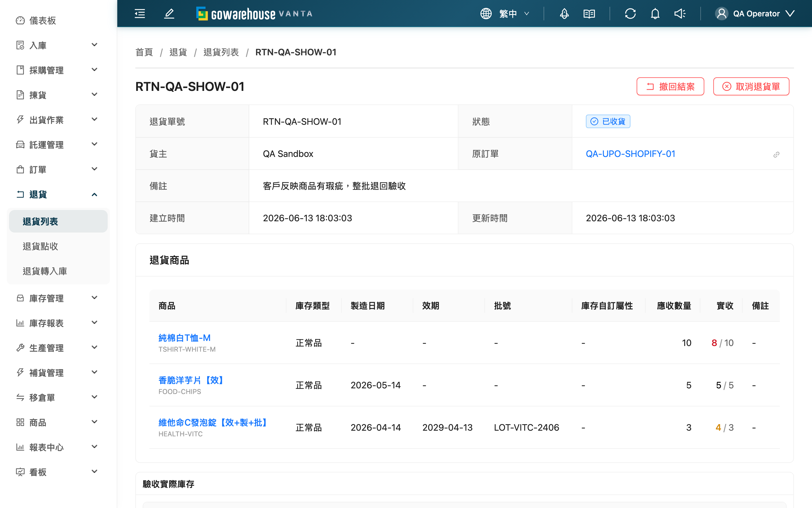The height and width of the screenshot is (508, 812).
Task: Click the rocket launch icon in header
Action: click(564, 14)
